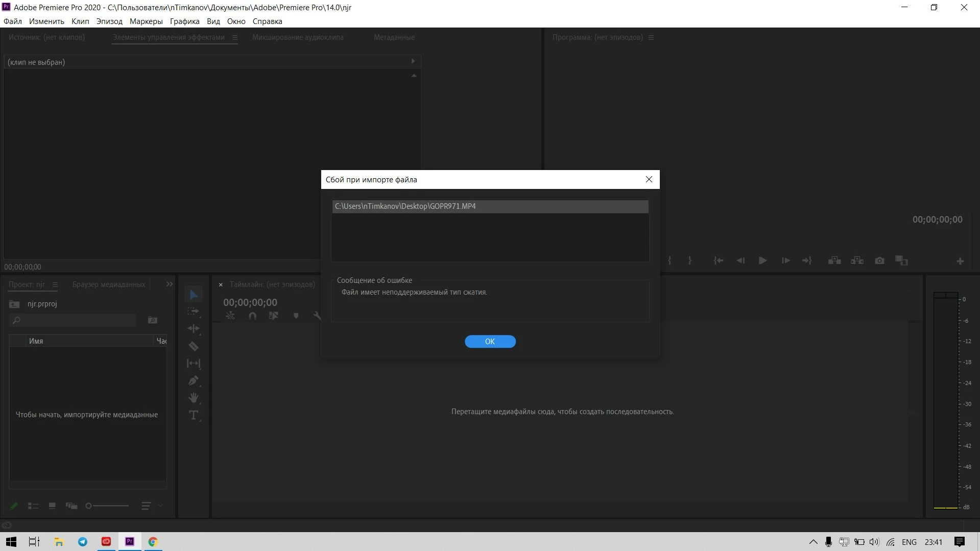
Task: Select the Hand tool
Action: click(194, 397)
